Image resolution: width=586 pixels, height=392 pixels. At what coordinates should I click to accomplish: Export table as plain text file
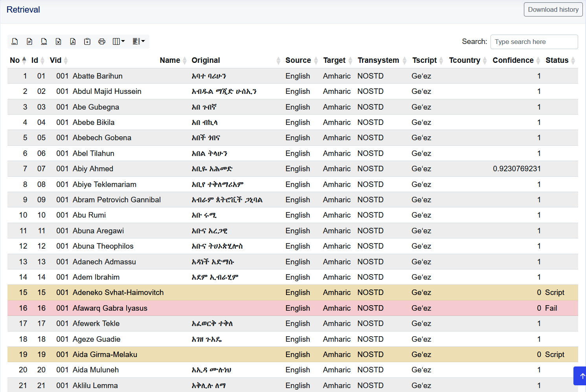[29, 42]
